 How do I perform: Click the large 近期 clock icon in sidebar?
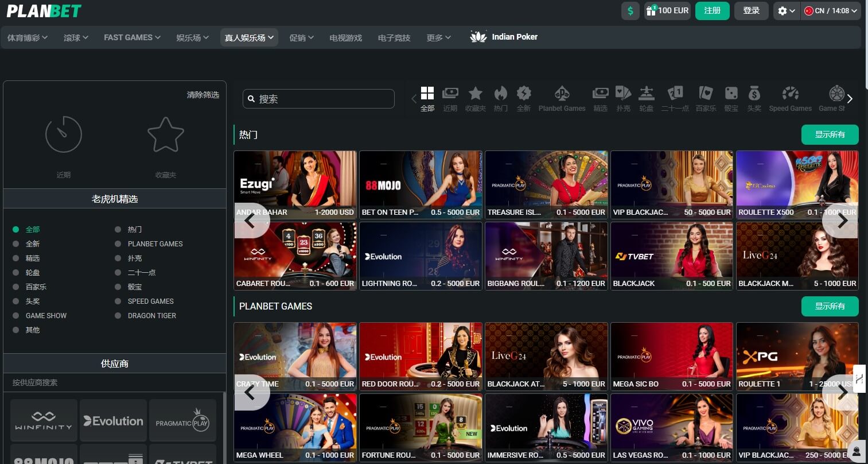click(x=64, y=135)
